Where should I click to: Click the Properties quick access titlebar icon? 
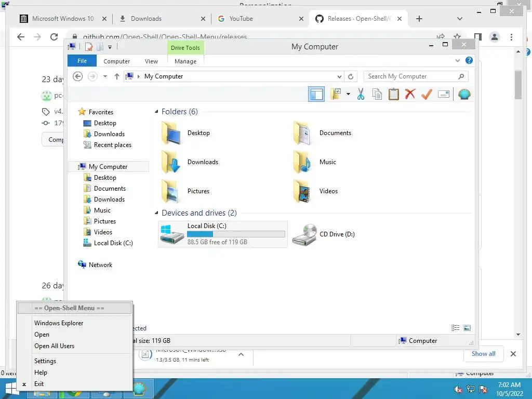[x=89, y=47]
